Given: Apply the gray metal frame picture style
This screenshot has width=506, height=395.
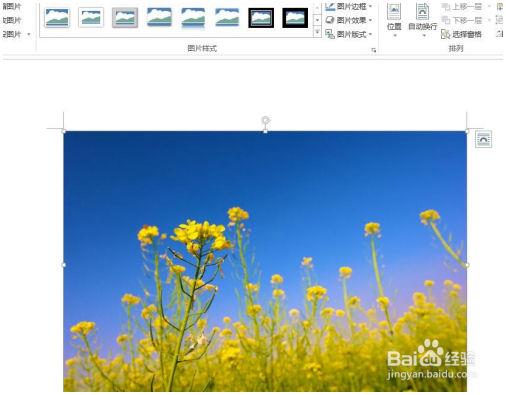Looking at the screenshot, I should 125,17.
